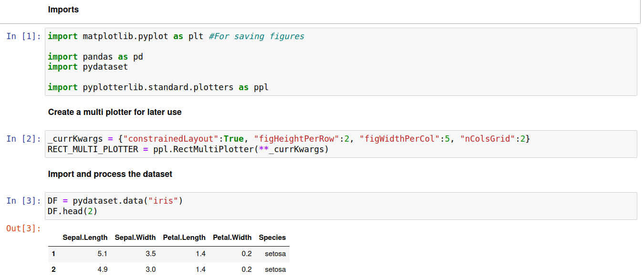Viewport: 644px width, 279px height.
Task: Click the 3.5 Sepal.Width value
Action: click(151, 254)
